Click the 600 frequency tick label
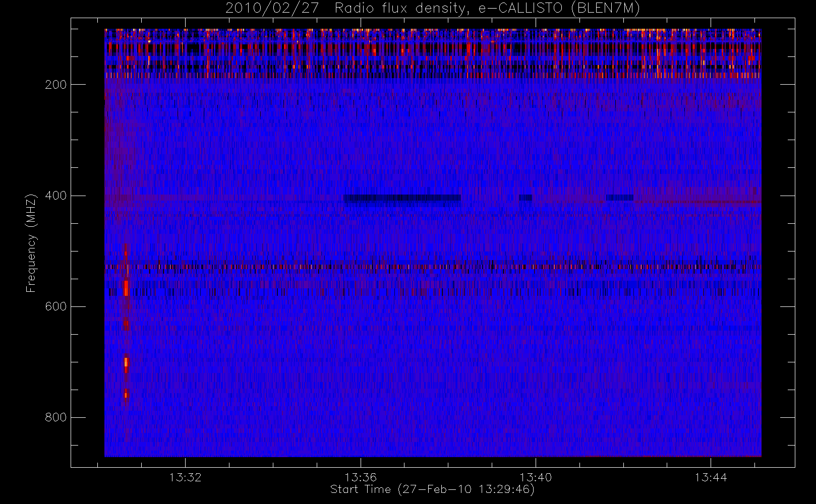The width and height of the screenshot is (816, 504). tap(56, 306)
